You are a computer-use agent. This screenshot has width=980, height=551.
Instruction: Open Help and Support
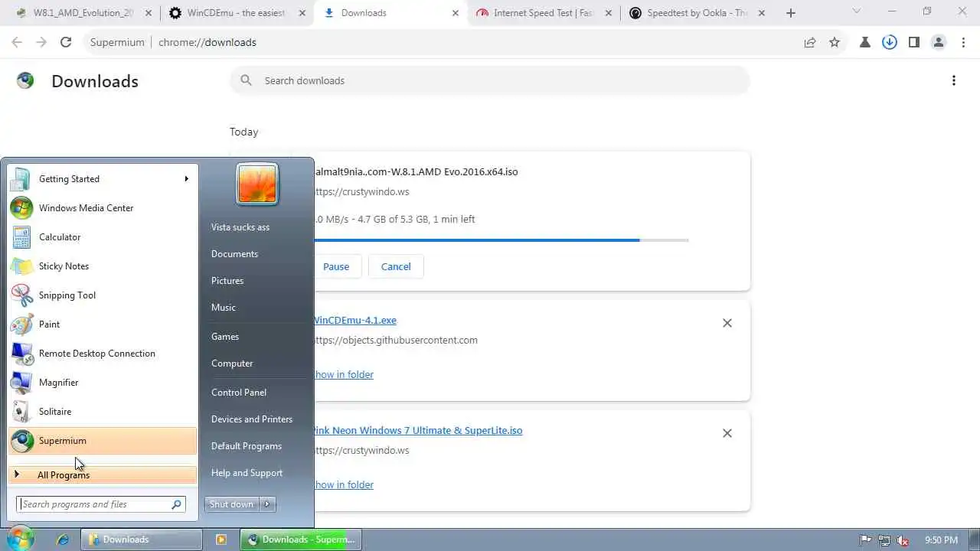click(247, 473)
